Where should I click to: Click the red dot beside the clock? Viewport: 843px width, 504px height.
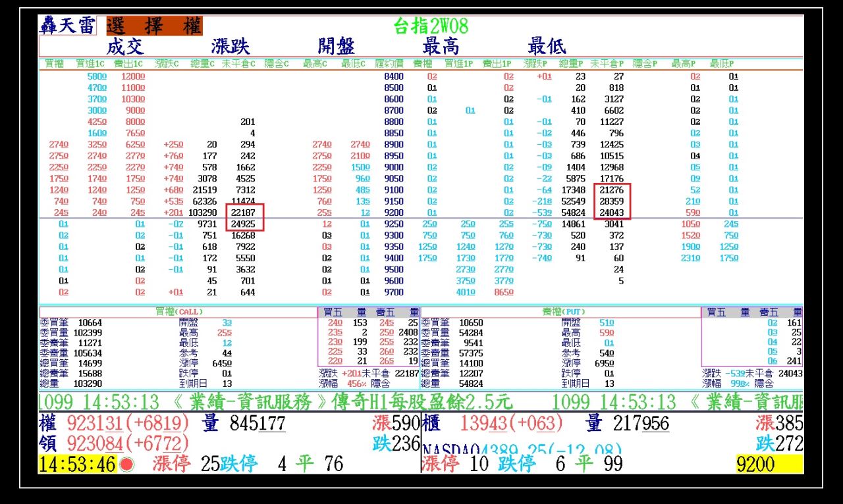[127, 465]
